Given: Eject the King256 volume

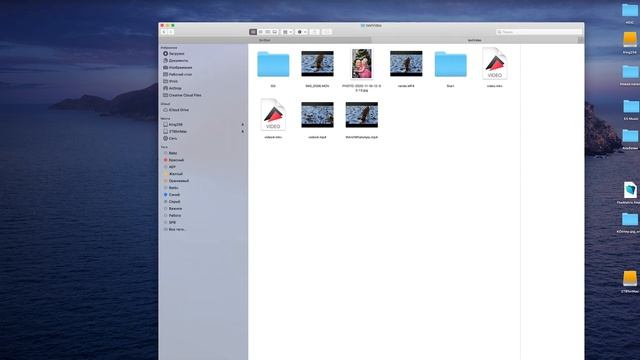Looking at the screenshot, I should tap(242, 124).
